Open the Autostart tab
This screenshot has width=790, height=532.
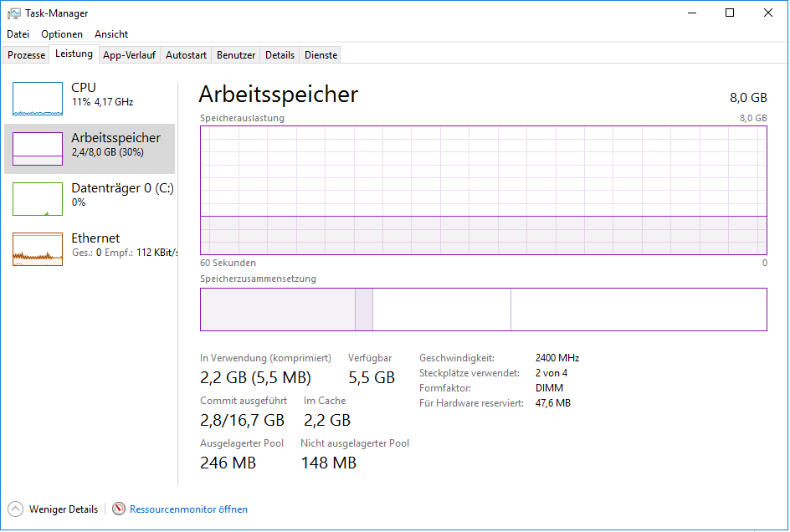pyautogui.click(x=186, y=55)
